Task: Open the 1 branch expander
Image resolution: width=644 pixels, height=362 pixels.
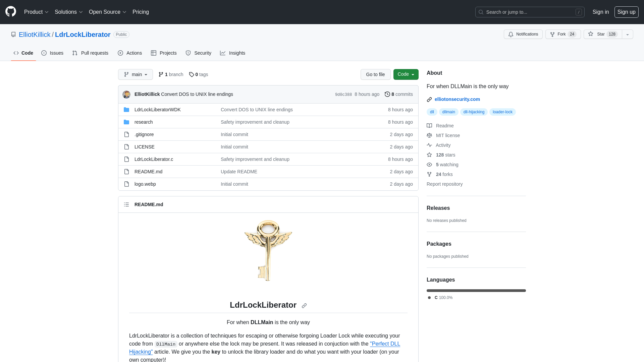Action: pos(171,74)
